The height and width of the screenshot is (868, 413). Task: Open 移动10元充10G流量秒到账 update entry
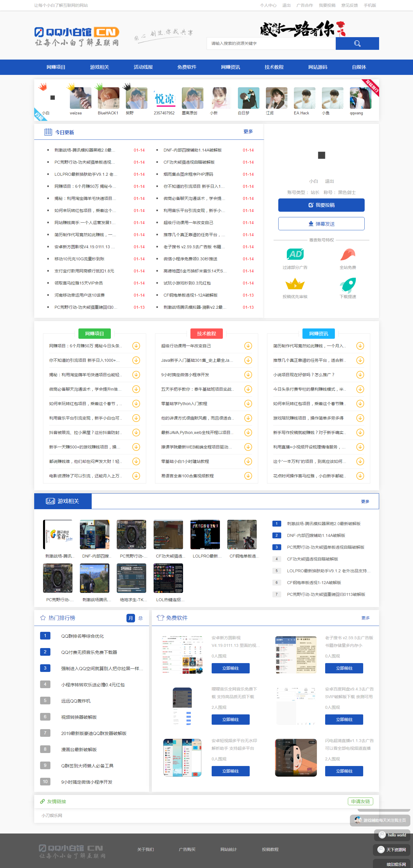(x=80, y=259)
